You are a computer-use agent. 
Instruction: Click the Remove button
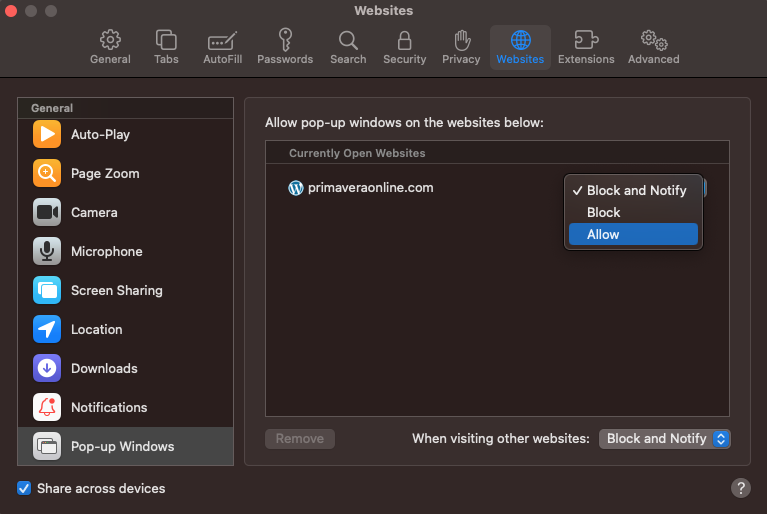300,438
